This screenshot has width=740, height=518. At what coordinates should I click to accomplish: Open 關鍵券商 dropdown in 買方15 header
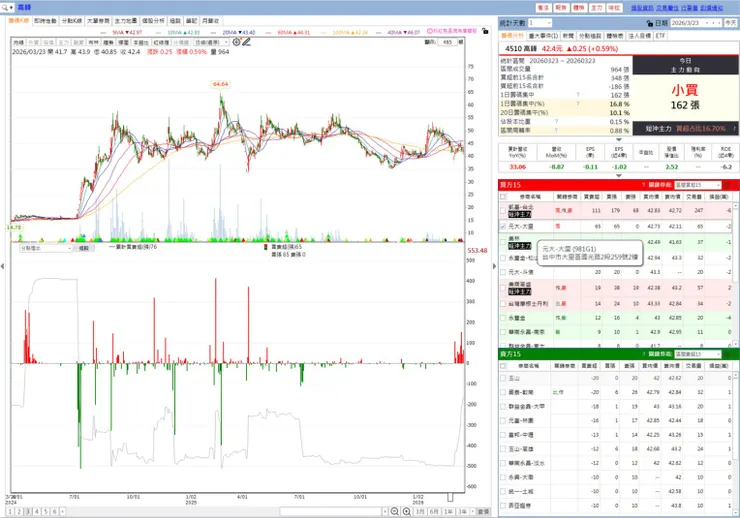(x=698, y=185)
